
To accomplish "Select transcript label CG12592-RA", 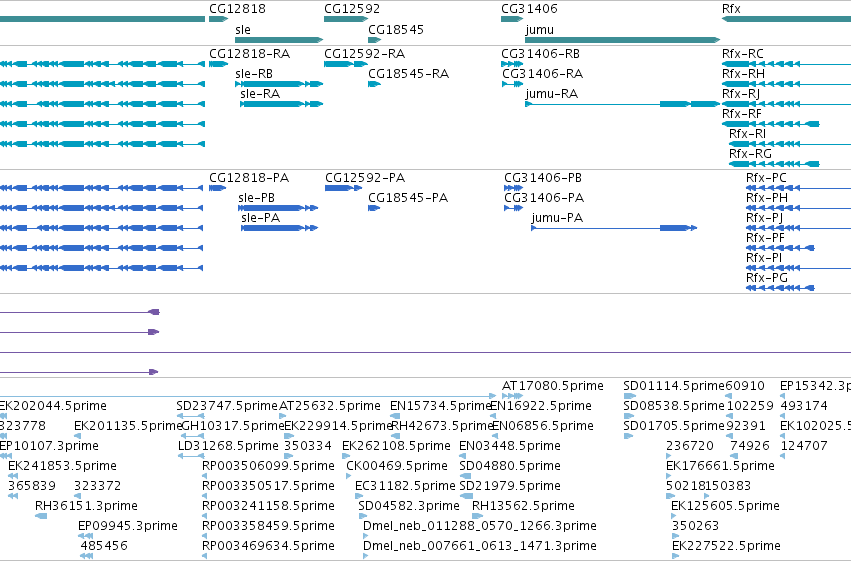I will 365,54.
